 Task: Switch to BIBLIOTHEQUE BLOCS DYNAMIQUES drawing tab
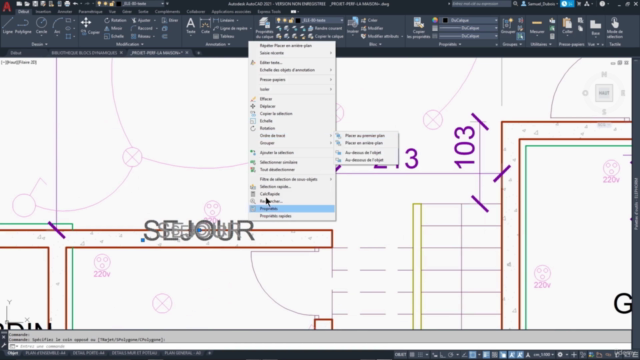tap(84, 53)
